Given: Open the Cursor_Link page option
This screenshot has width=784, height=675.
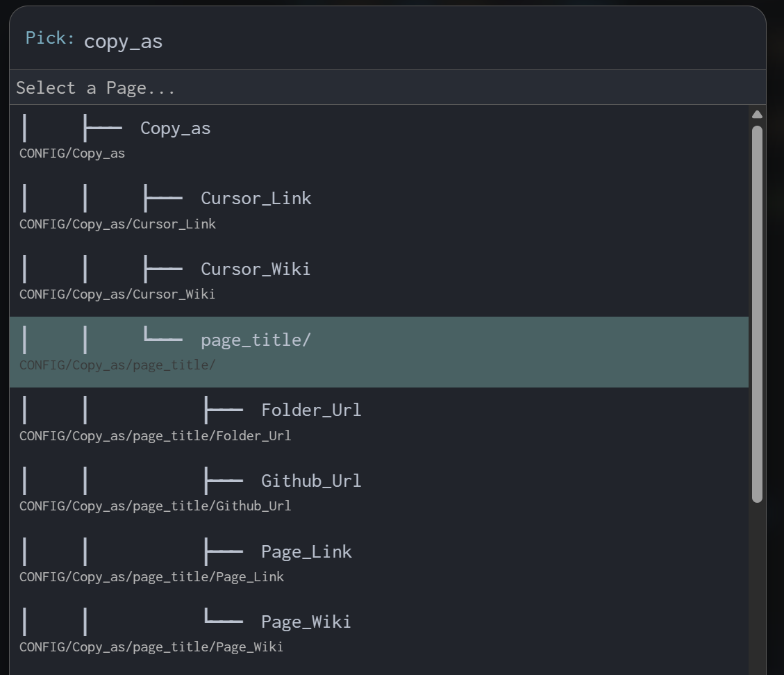Looking at the screenshot, I should [256, 199].
